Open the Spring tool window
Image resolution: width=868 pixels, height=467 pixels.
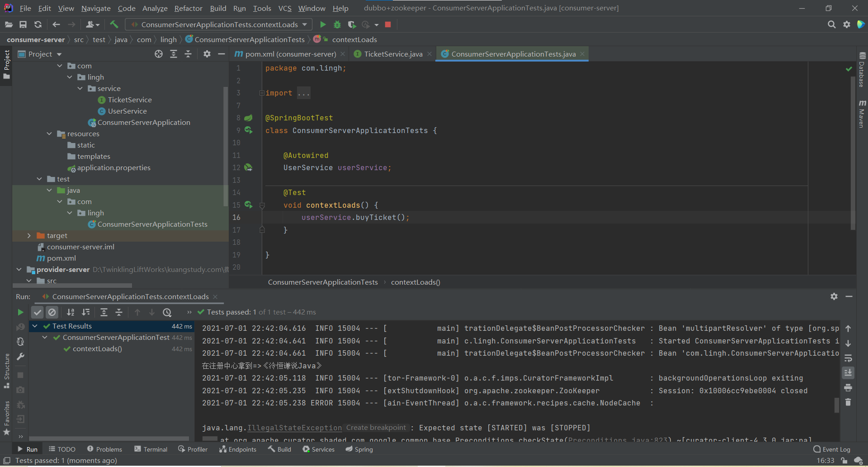pyautogui.click(x=359, y=449)
